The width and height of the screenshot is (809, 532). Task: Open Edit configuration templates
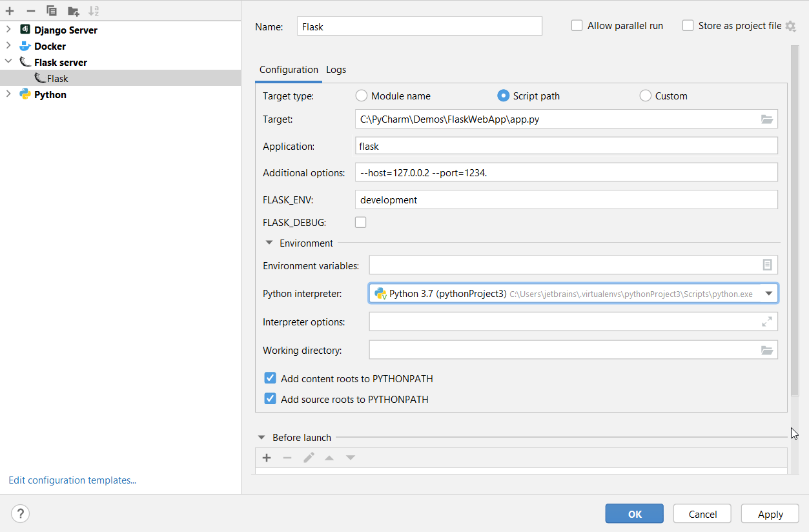click(72, 480)
